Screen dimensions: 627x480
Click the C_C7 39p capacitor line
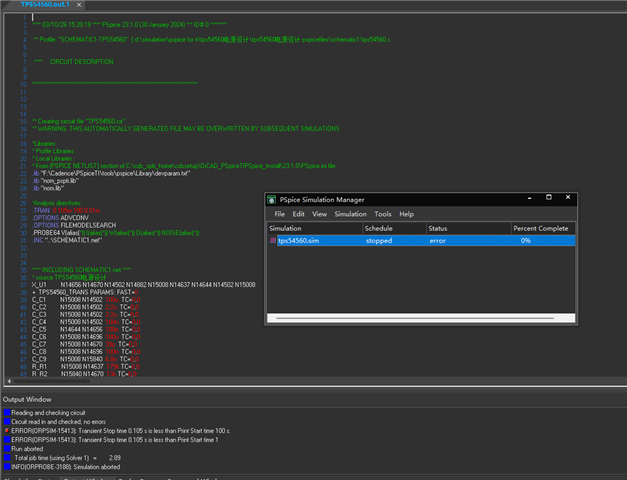click(84, 344)
